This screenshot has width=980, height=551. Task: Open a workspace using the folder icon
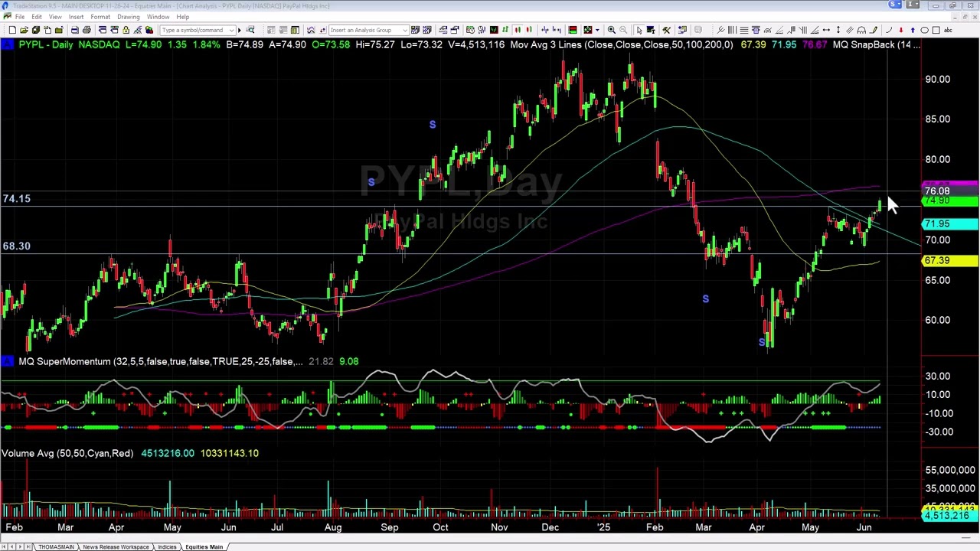pos(25,30)
